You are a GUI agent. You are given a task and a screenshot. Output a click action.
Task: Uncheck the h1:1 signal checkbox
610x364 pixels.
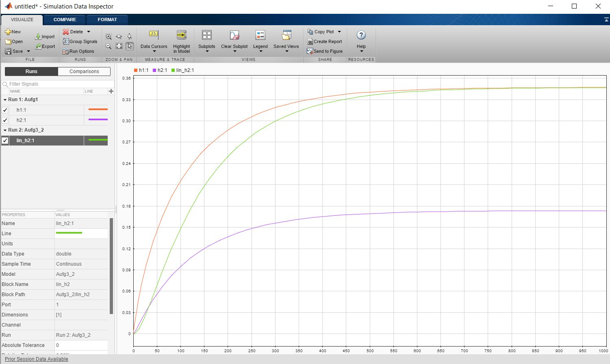click(5, 110)
